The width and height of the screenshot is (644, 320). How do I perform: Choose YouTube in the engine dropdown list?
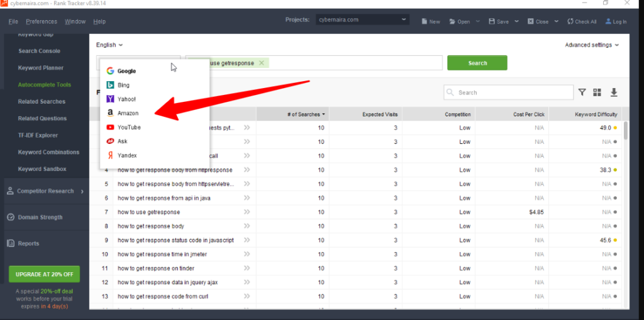[x=129, y=127]
